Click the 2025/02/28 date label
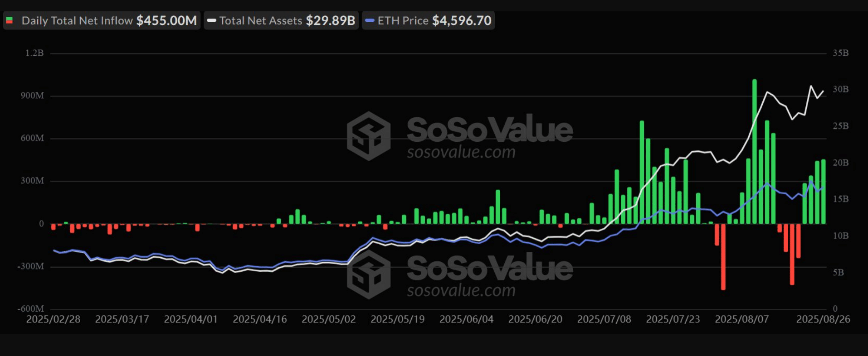This screenshot has width=868, height=356. (54, 319)
